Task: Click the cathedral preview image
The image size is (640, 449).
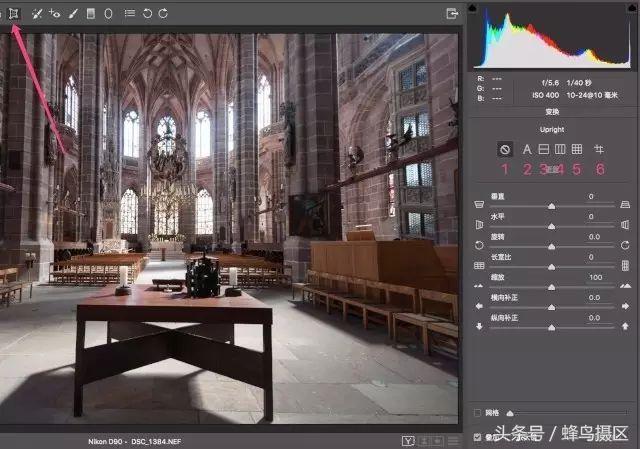Action: pos(229,229)
